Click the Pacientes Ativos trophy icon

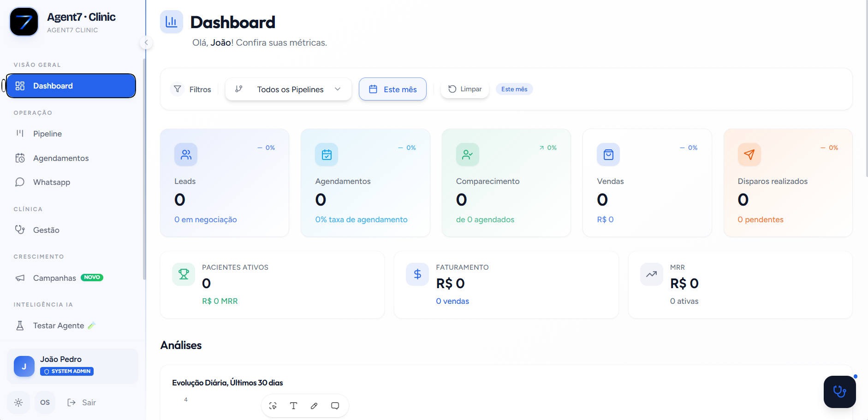(184, 274)
